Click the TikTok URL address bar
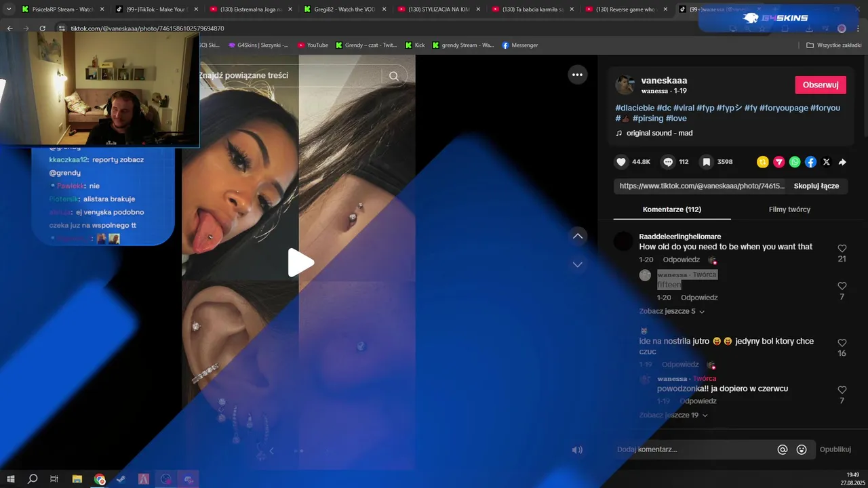The height and width of the screenshot is (488, 868). (147, 28)
